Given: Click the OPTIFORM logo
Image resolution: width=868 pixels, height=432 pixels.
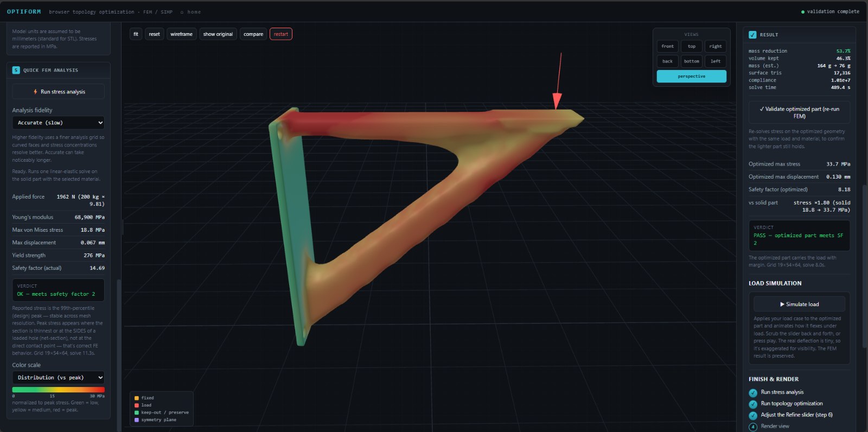Looking at the screenshot, I should (x=24, y=11).
